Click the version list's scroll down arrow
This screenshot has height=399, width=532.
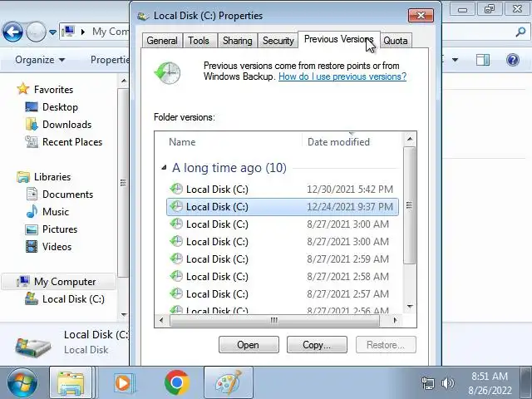410,307
